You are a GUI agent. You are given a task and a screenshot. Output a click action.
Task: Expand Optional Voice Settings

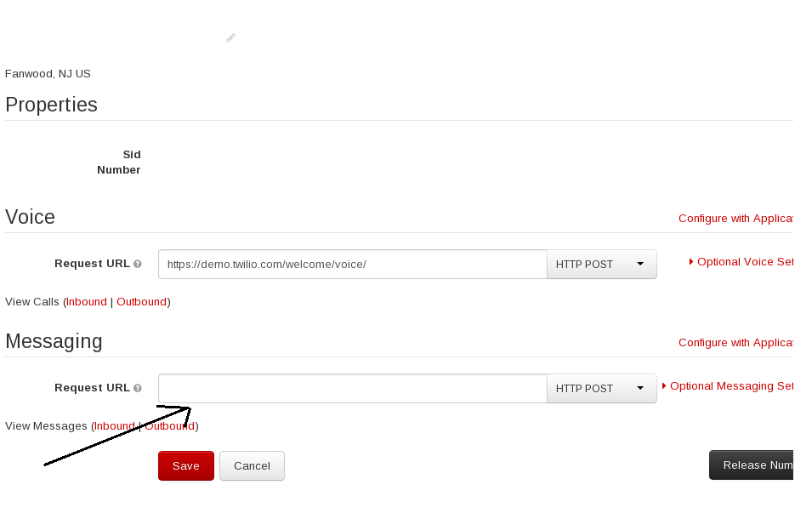[741, 262]
